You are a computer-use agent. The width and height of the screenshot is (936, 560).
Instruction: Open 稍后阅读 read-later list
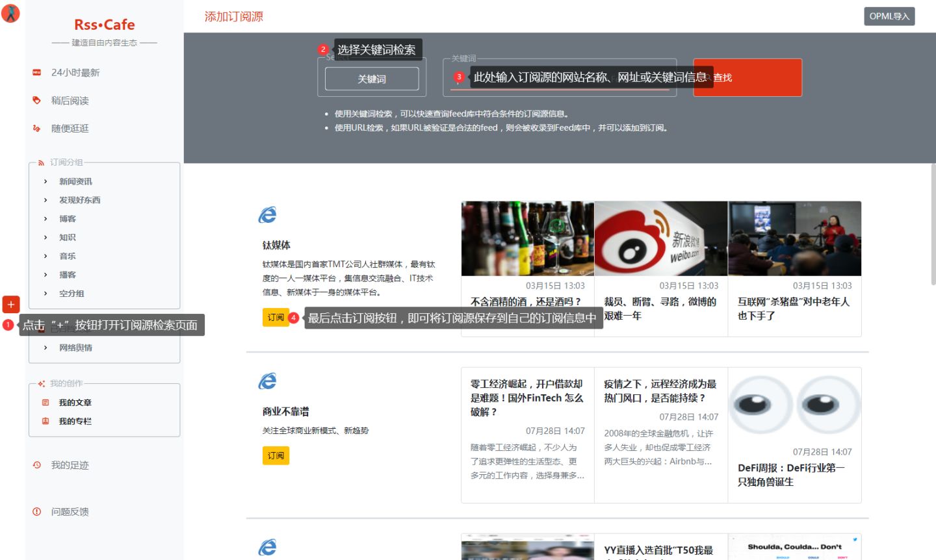point(70,101)
